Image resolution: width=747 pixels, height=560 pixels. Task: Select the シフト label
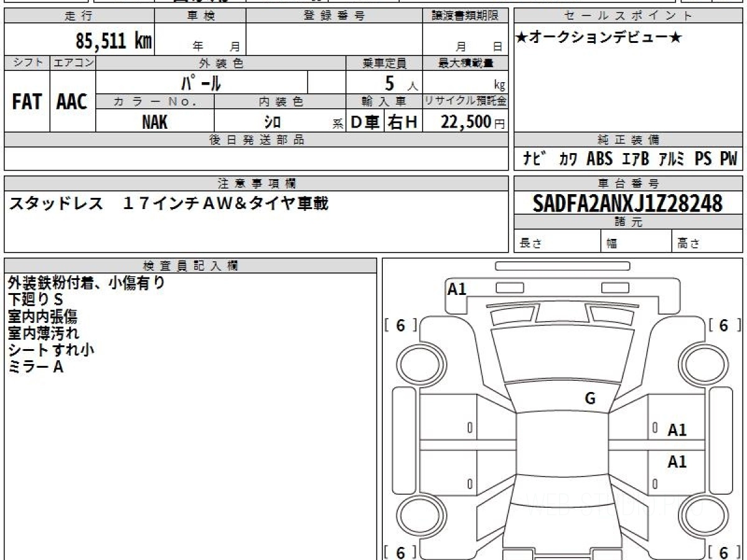27,63
